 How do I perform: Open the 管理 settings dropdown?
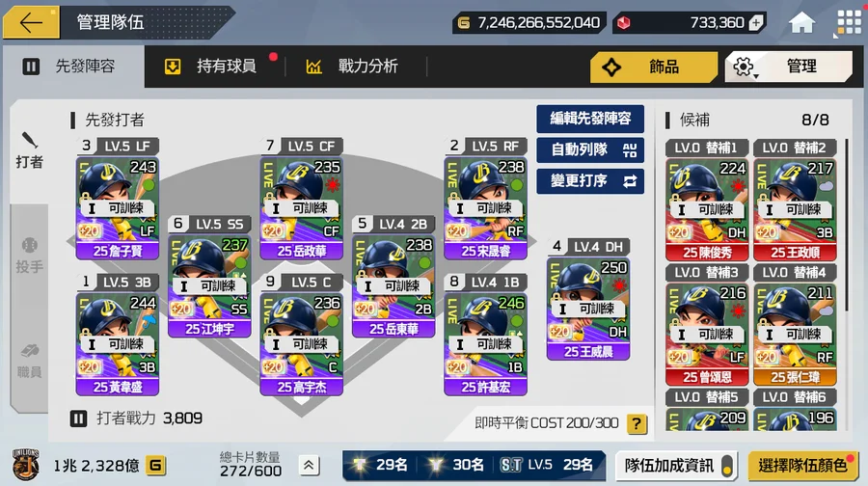[788, 67]
